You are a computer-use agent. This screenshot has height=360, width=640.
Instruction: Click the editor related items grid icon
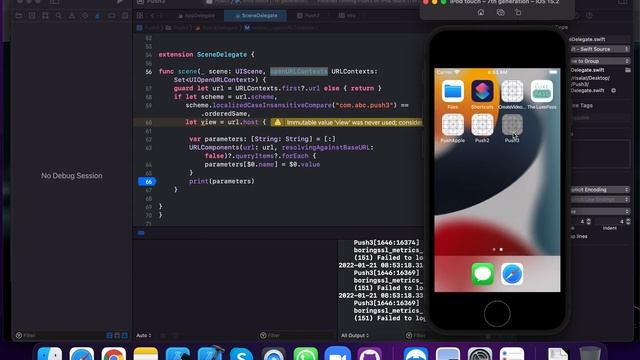coord(140,16)
